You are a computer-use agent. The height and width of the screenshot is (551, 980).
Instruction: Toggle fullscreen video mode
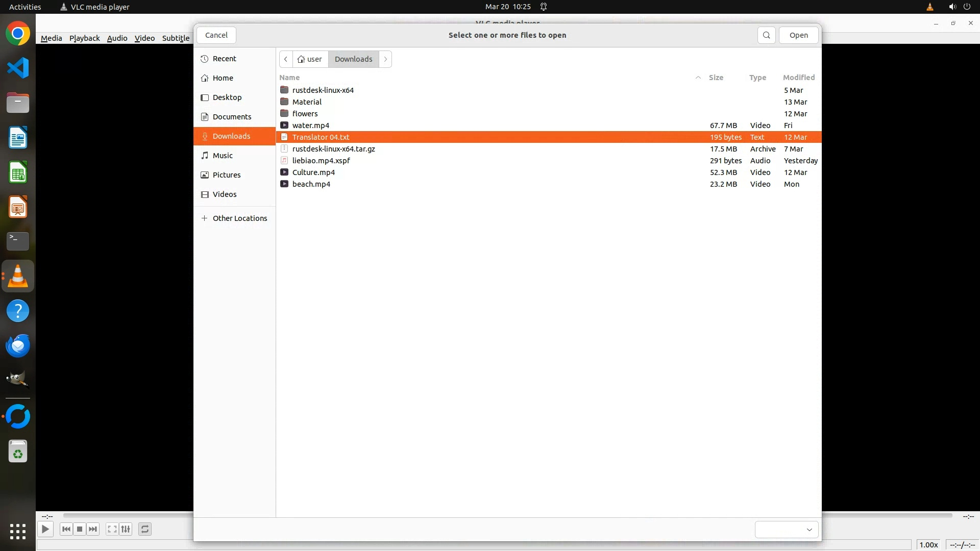pos(112,529)
